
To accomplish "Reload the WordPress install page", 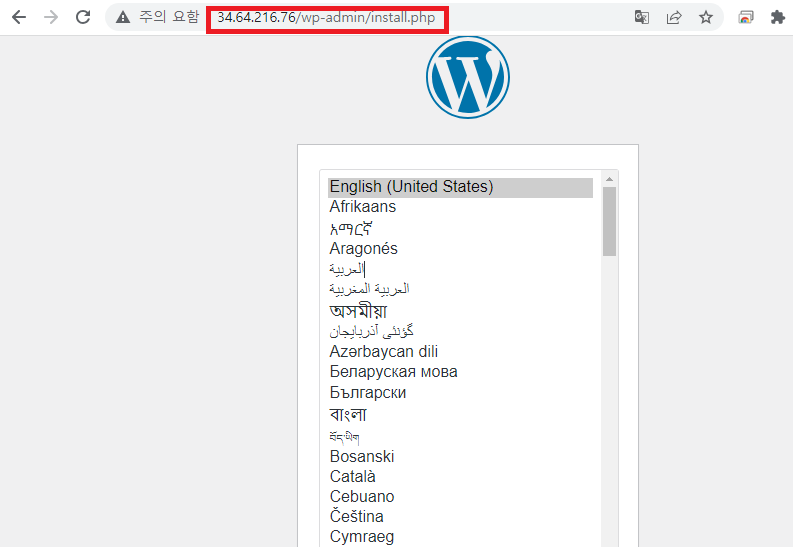I will coord(83,17).
